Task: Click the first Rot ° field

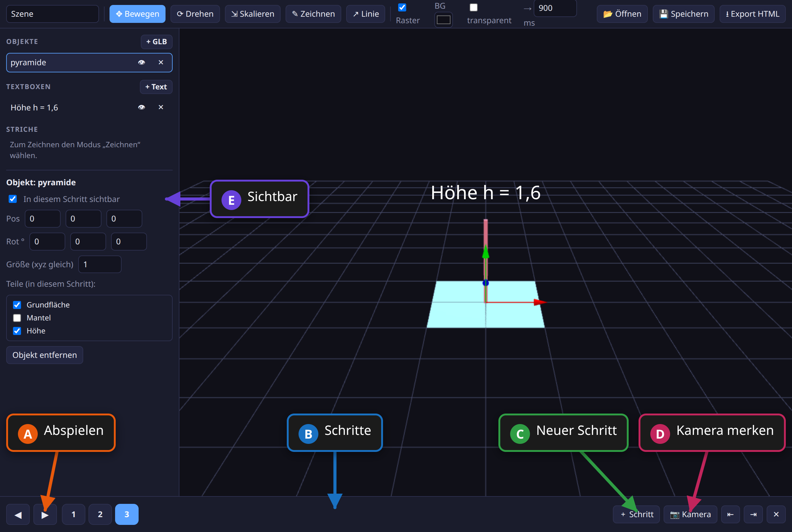Action: click(x=47, y=242)
